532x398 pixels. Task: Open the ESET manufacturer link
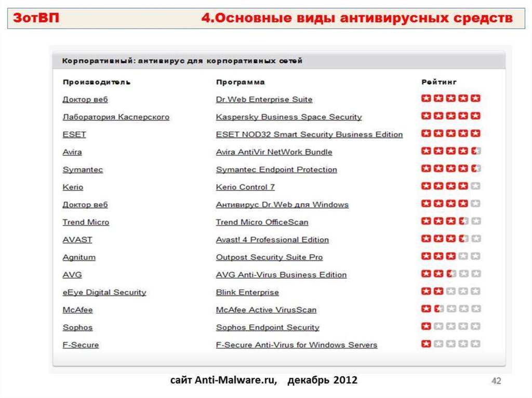pyautogui.click(x=74, y=134)
